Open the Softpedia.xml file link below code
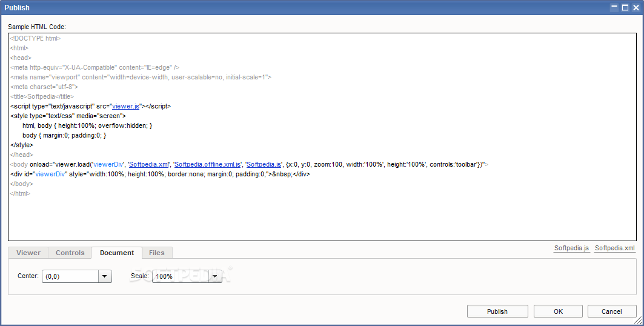Image resolution: width=644 pixels, height=326 pixels. [x=615, y=248]
